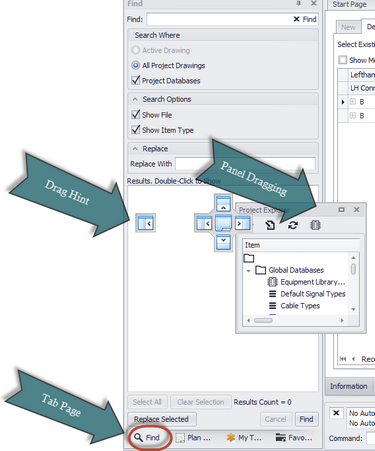Clear the Find text with the X icon
The height and width of the screenshot is (451, 375).
click(x=296, y=19)
